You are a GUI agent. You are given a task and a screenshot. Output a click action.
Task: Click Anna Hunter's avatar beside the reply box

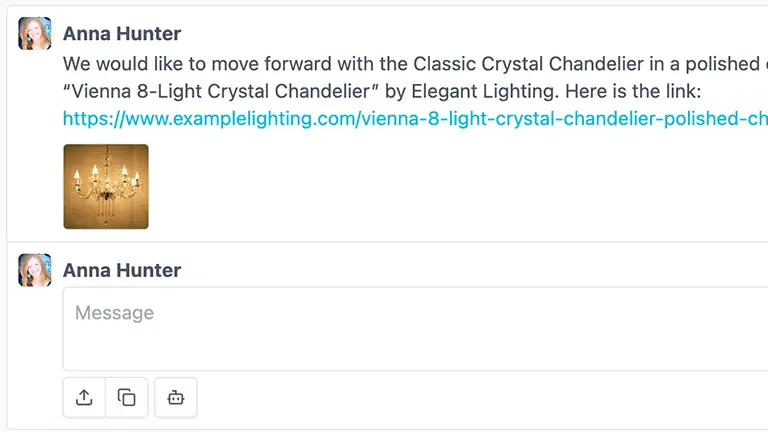pyautogui.click(x=35, y=270)
